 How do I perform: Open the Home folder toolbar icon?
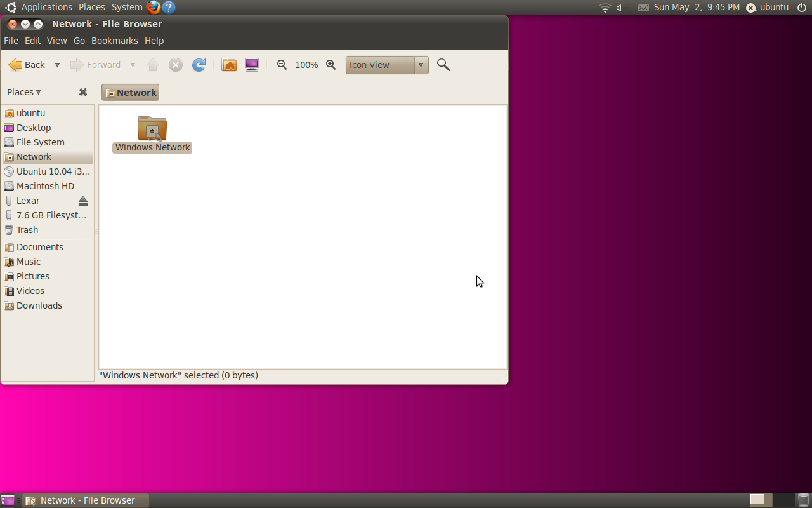(x=229, y=65)
